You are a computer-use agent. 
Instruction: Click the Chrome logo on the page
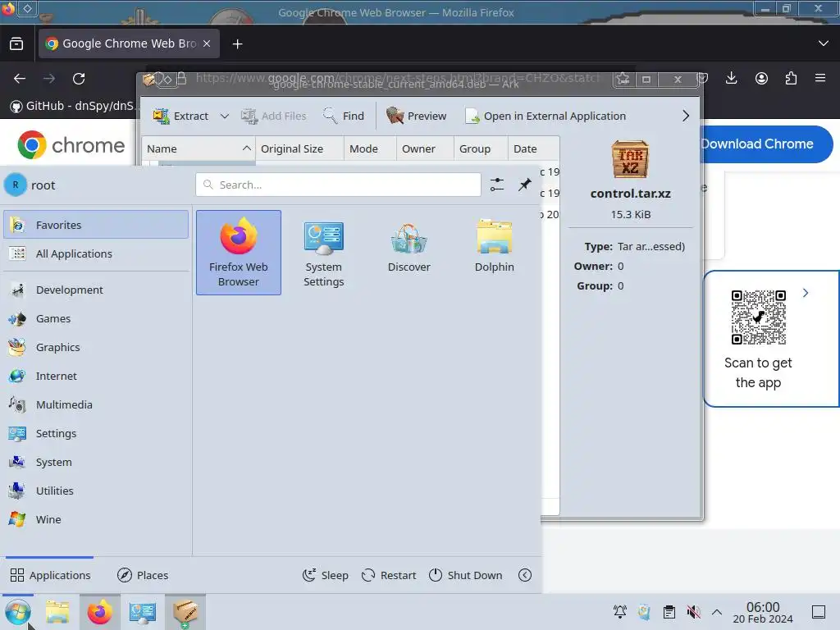(x=71, y=144)
